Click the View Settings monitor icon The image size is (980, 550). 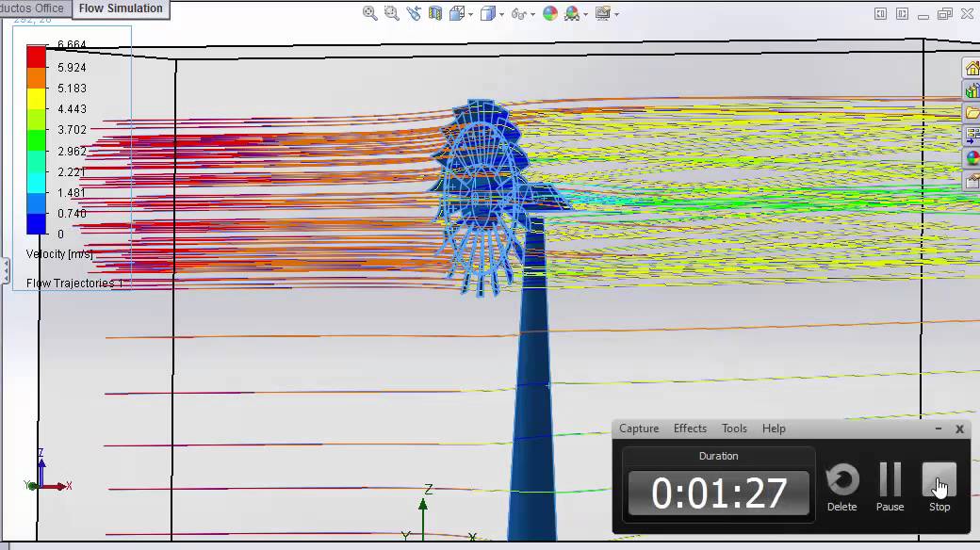tap(602, 13)
